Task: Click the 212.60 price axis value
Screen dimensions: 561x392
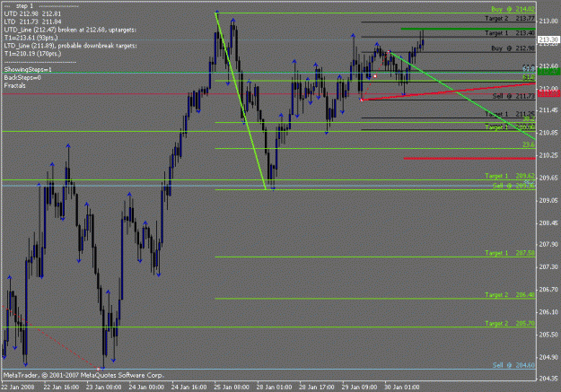Action: pos(548,65)
